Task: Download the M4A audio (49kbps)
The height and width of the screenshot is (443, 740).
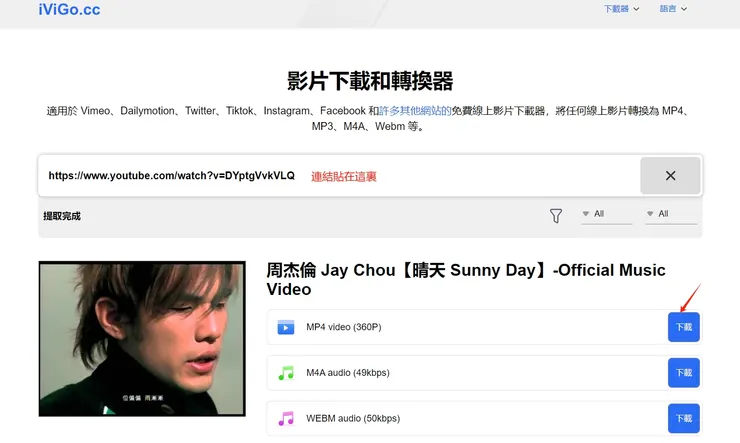Action: tap(683, 373)
